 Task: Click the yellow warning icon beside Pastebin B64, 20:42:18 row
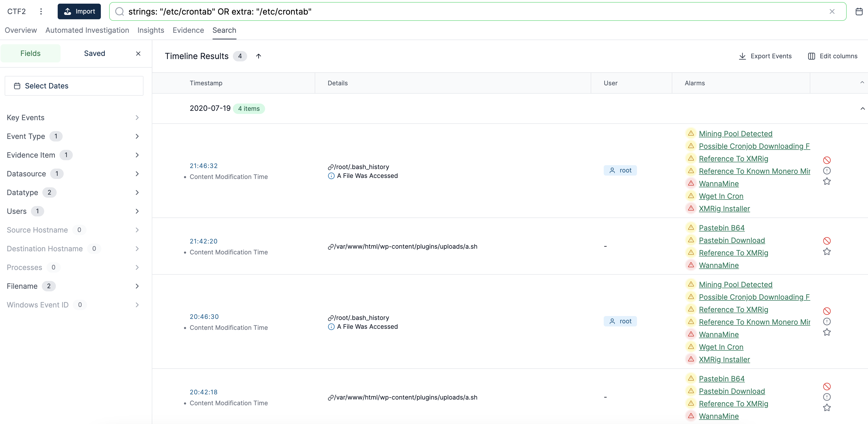[691, 378]
